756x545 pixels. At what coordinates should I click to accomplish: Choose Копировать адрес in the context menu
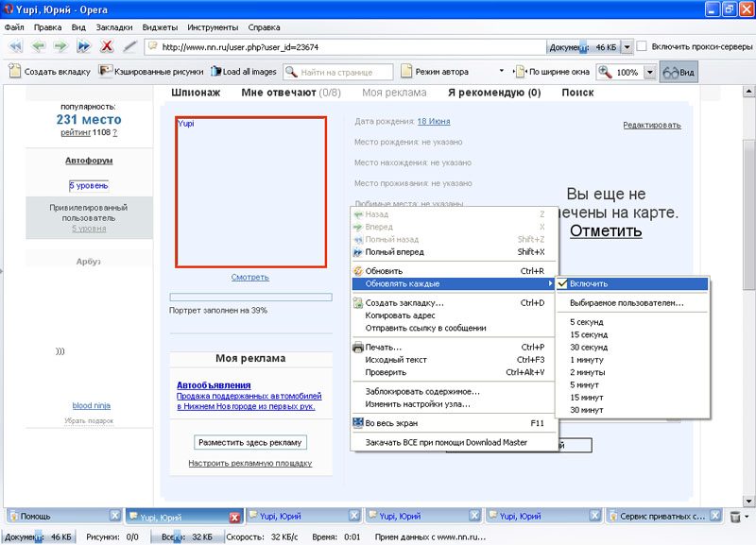tap(454, 315)
